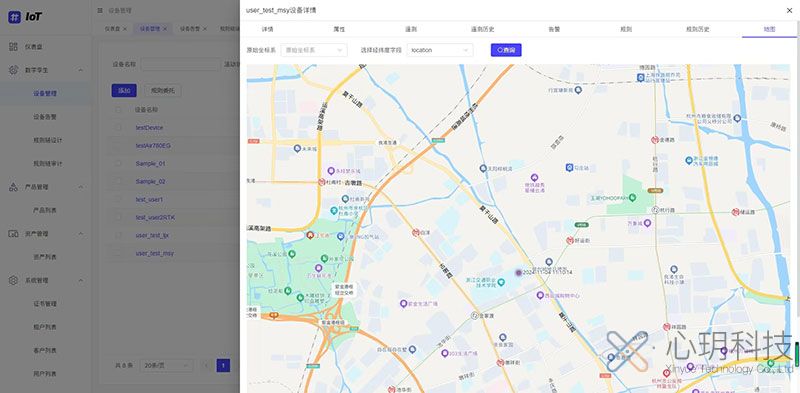Image resolution: width=800 pixels, height=393 pixels.
Task: Click the 金家渡 metro station marker
Action: coord(474,315)
